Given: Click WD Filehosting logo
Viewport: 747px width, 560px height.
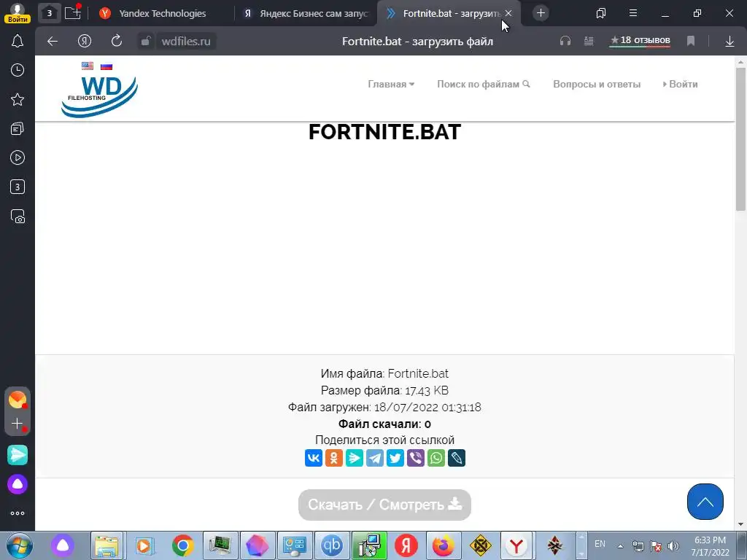Looking at the screenshot, I should pyautogui.click(x=99, y=97).
